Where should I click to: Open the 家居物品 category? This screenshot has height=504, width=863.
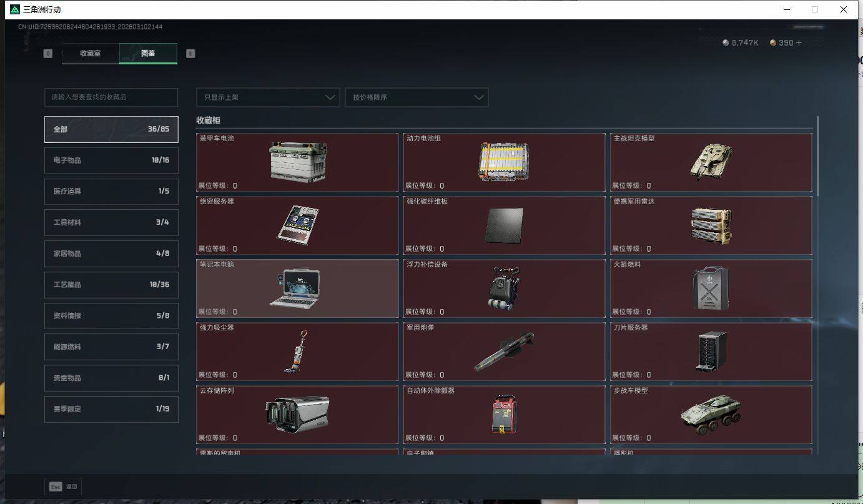tap(111, 254)
